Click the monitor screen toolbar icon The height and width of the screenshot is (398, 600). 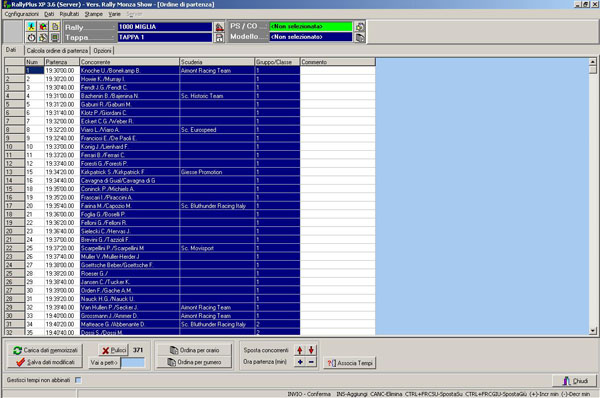click(55, 38)
